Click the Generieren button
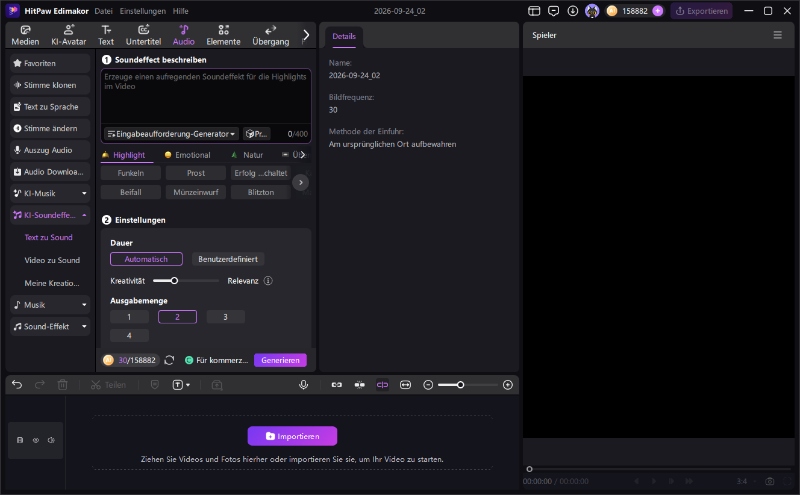 (x=280, y=360)
